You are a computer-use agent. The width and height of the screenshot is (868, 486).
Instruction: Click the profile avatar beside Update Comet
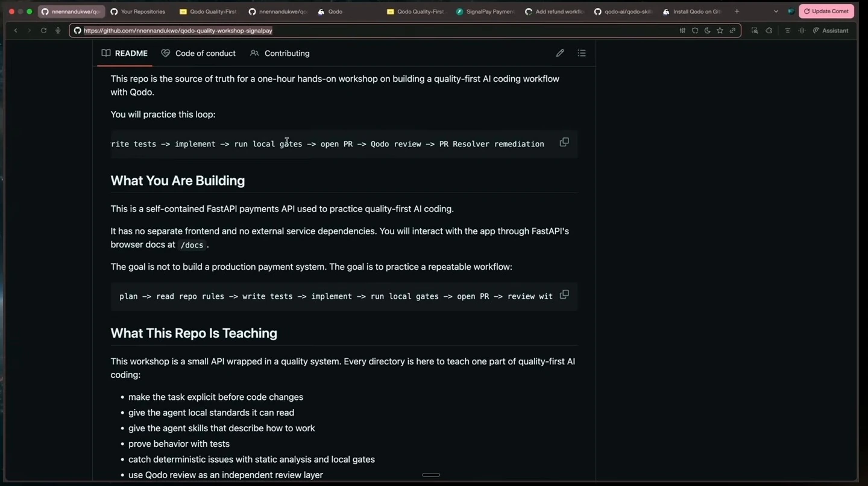click(x=791, y=11)
